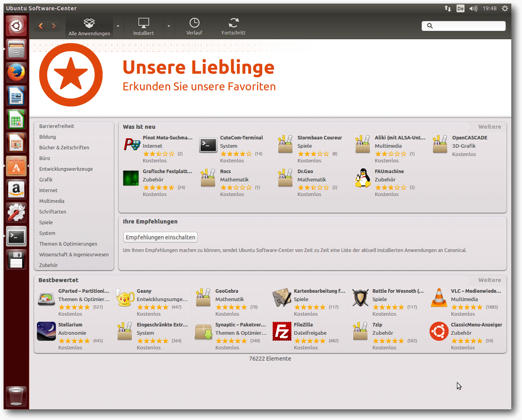The width and height of the screenshot is (522, 420).
Task: Open the Stormbaan Coureur package icon
Action: [x=285, y=144]
